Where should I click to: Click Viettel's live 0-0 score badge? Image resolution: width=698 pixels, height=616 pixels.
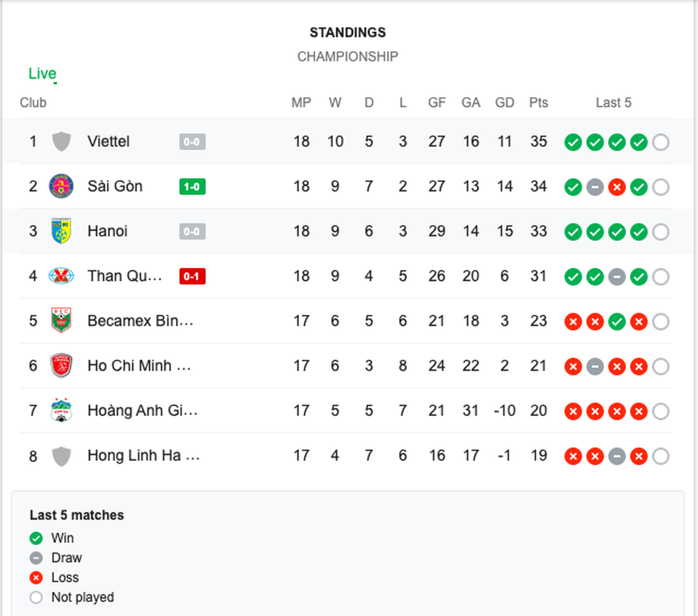192,142
